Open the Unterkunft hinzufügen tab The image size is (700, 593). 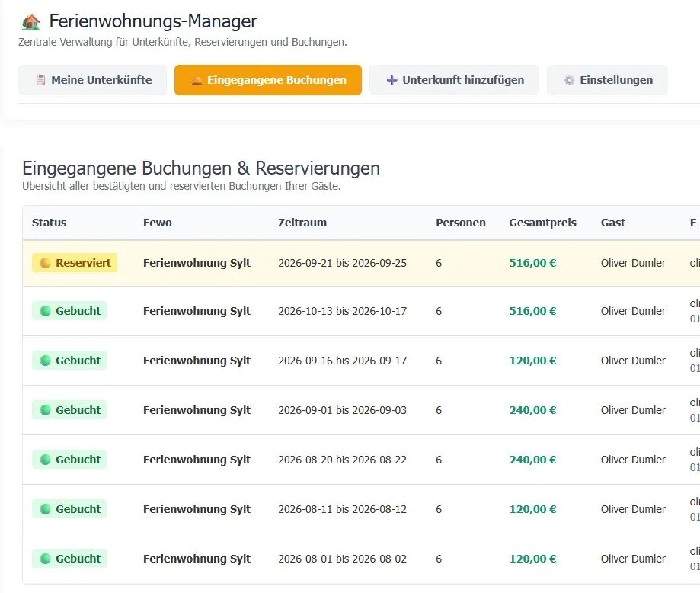454,80
